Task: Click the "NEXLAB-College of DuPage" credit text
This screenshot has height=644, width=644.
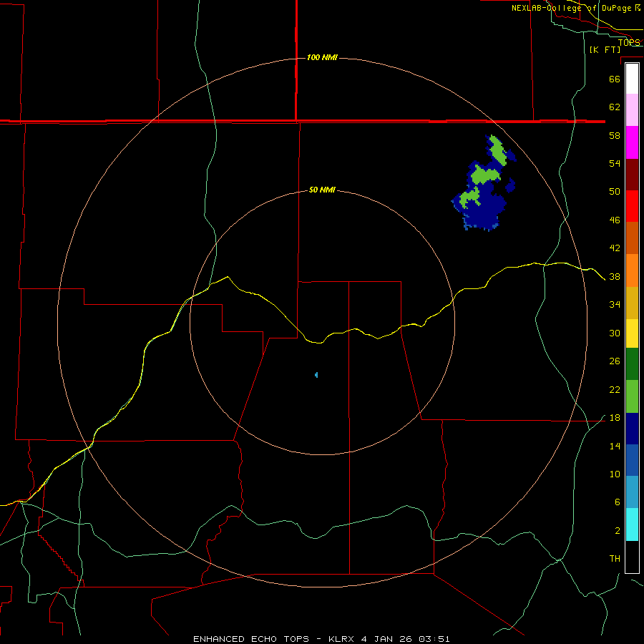Action: [571, 8]
